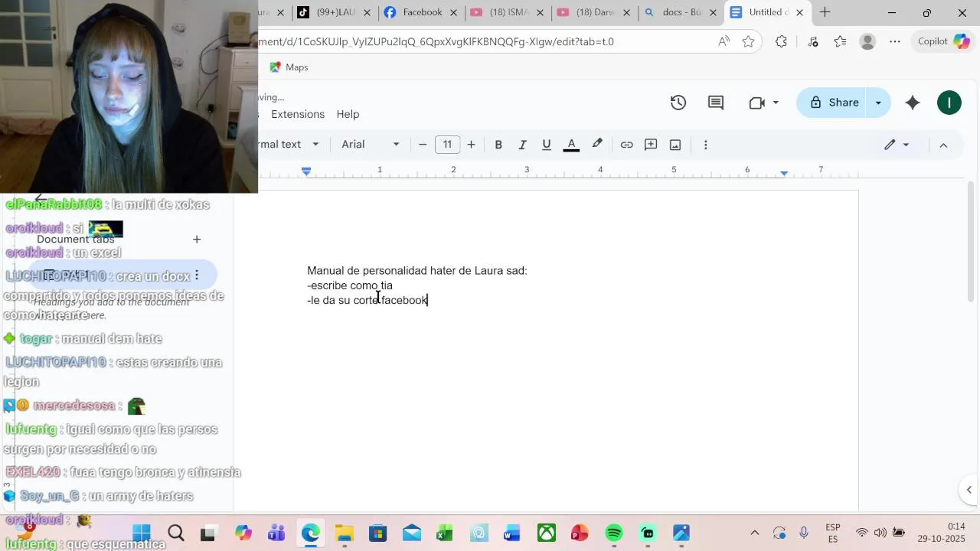
Task: Collapse the Docs menu bar with chevron
Action: [943, 145]
